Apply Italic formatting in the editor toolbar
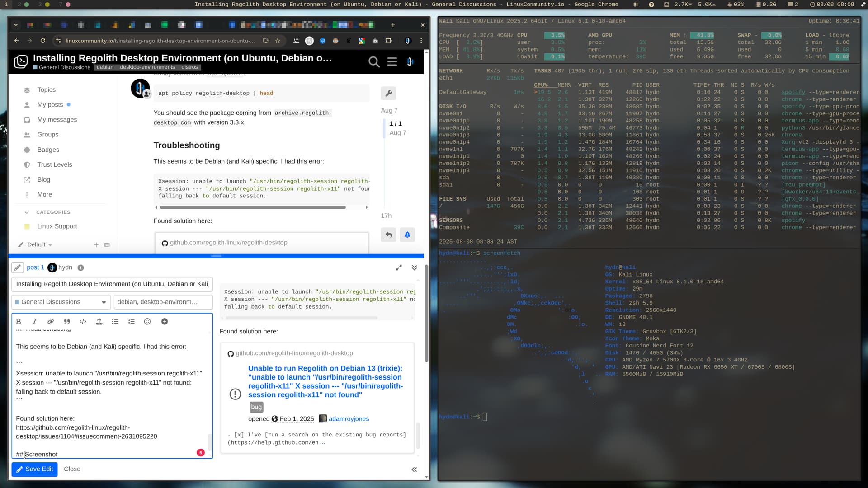868x488 pixels. (x=34, y=321)
